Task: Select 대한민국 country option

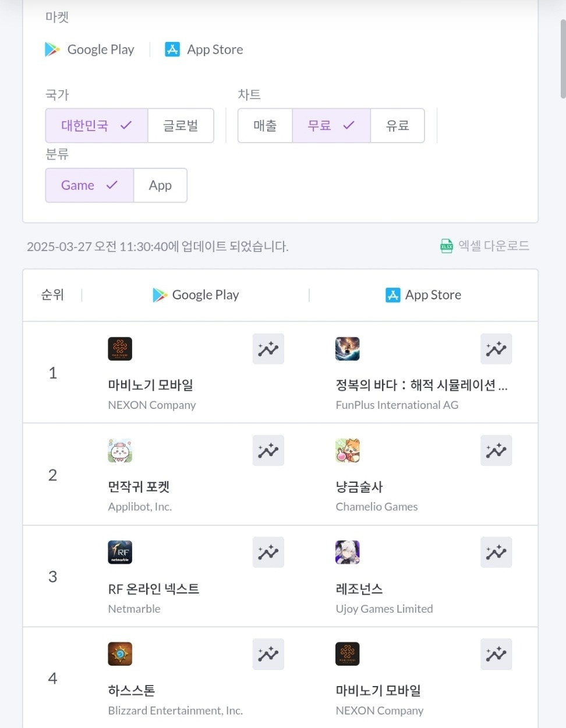Action: [x=97, y=125]
